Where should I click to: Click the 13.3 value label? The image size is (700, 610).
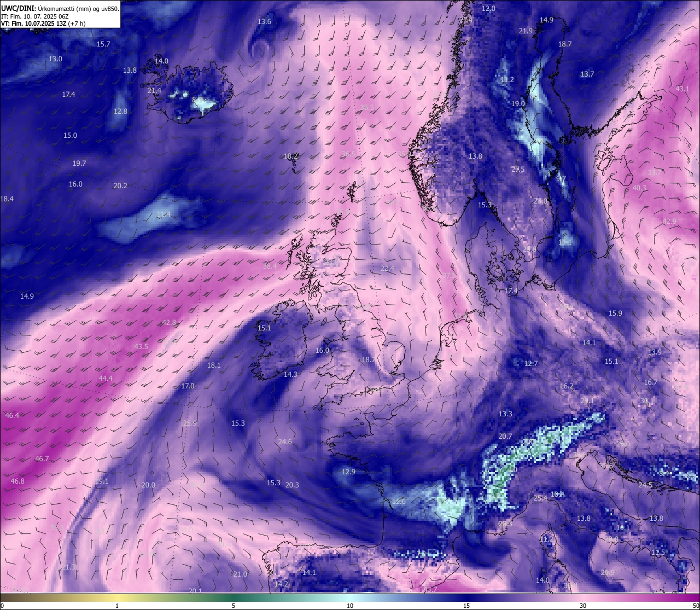click(x=505, y=414)
